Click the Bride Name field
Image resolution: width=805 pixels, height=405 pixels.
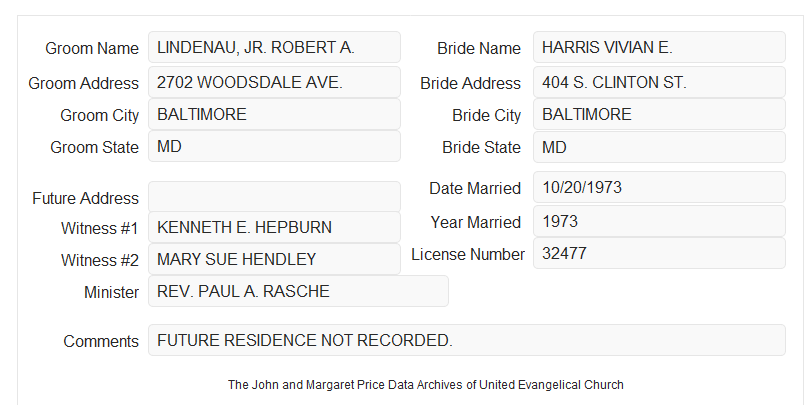coord(659,47)
